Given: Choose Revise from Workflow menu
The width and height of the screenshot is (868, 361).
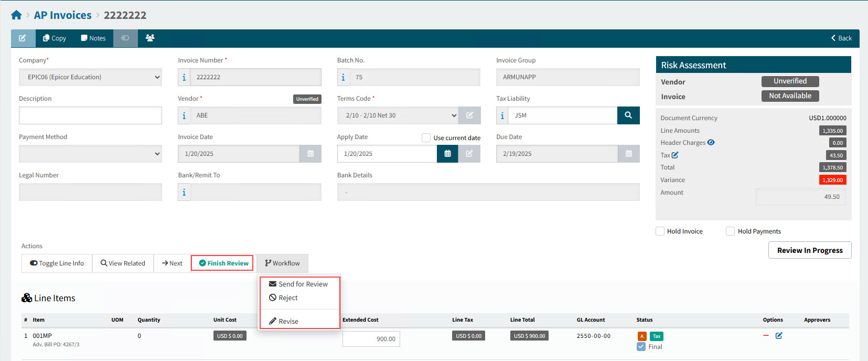Looking at the screenshot, I should click(x=284, y=321).
